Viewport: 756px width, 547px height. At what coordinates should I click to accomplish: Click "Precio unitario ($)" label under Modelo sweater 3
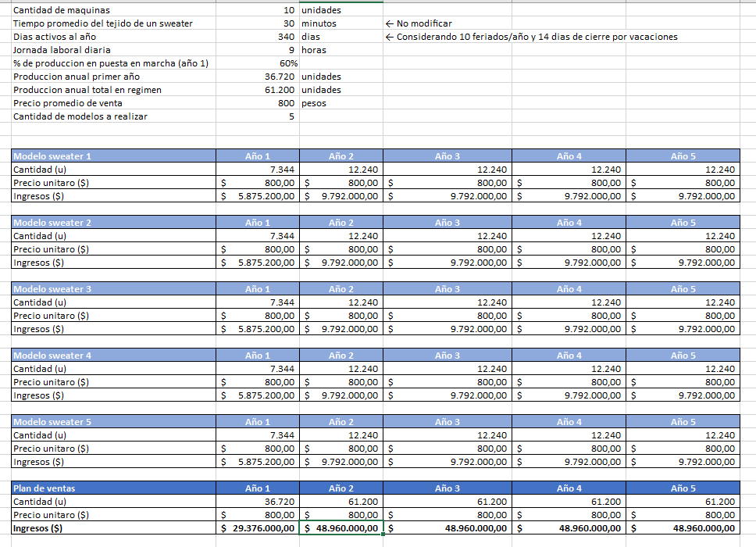[x=114, y=316]
